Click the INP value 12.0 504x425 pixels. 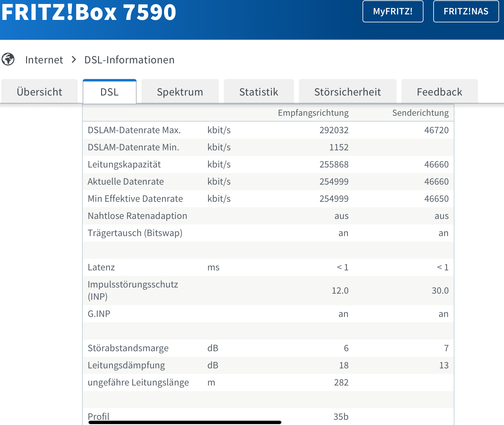pos(340,291)
